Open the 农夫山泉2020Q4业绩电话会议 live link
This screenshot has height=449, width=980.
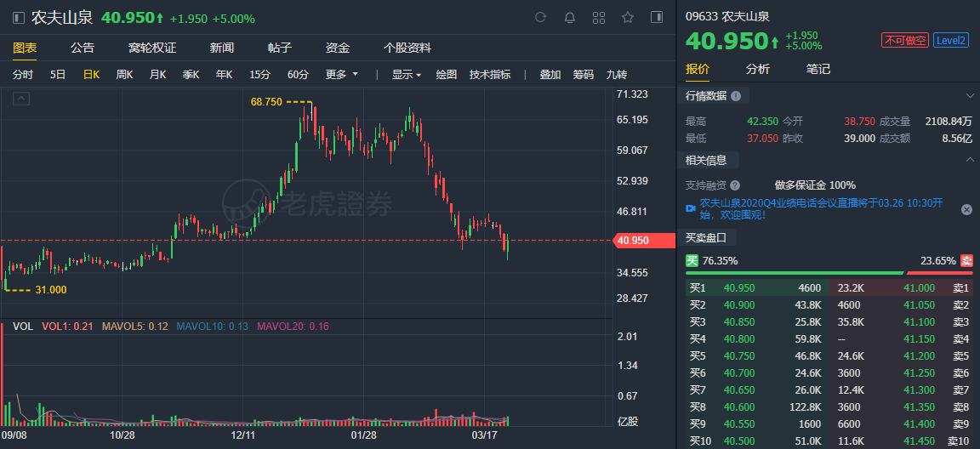(x=821, y=208)
